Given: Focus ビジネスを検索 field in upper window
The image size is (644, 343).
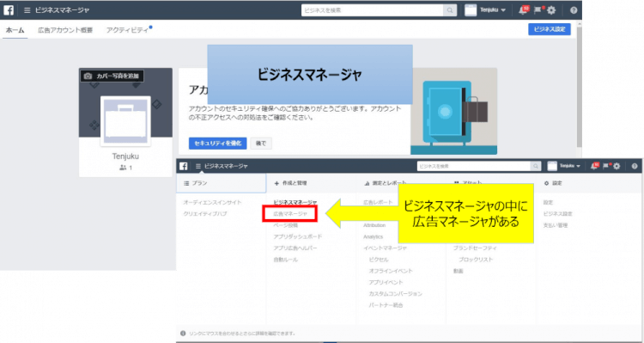Looking at the screenshot, I should (x=373, y=10).
